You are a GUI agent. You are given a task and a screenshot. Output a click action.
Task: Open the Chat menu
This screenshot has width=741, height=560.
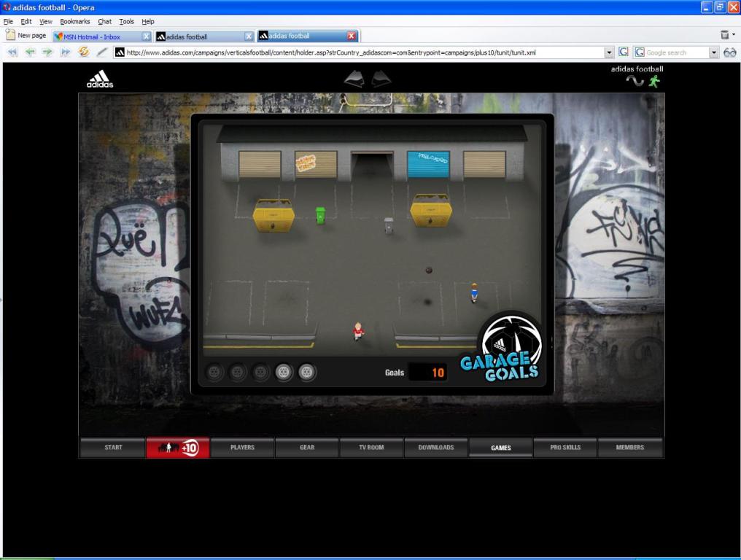[x=104, y=21]
